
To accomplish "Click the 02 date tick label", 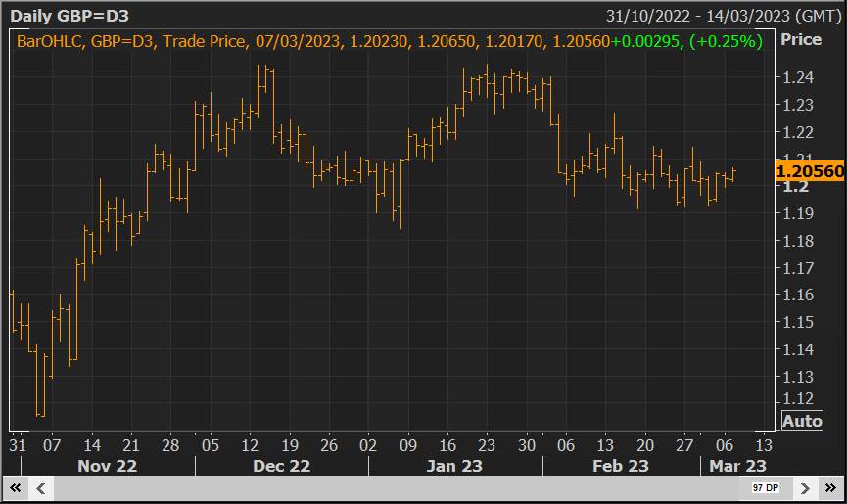I will 368,445.
